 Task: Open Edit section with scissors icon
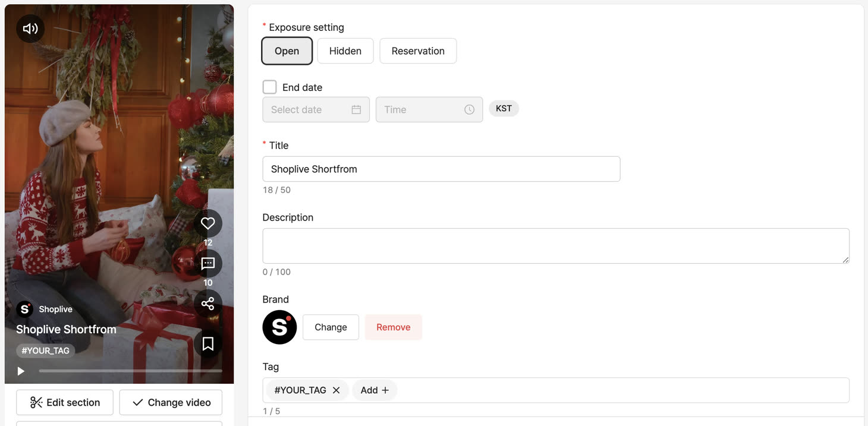coord(65,402)
